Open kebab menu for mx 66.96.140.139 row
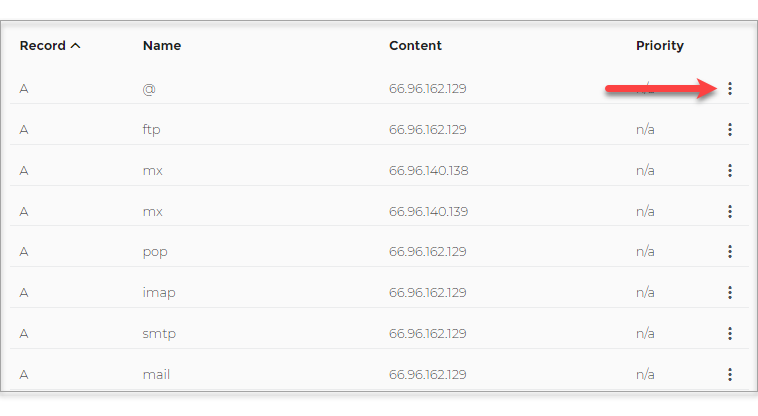758x416 pixels. click(730, 211)
